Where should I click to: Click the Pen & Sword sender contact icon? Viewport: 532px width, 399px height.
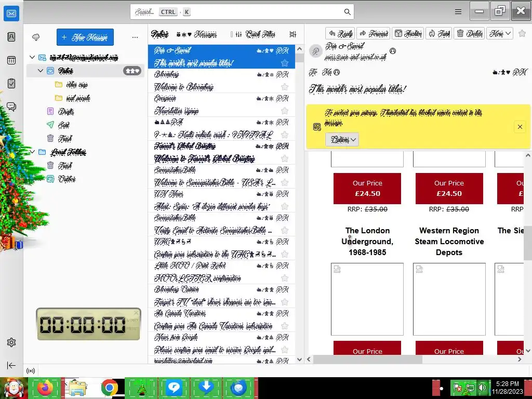tap(393, 51)
